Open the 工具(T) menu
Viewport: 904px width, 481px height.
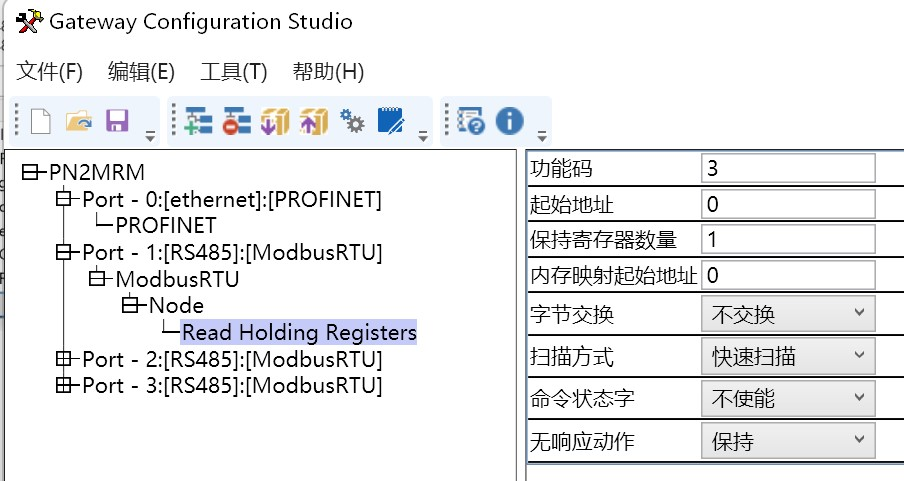pos(233,72)
